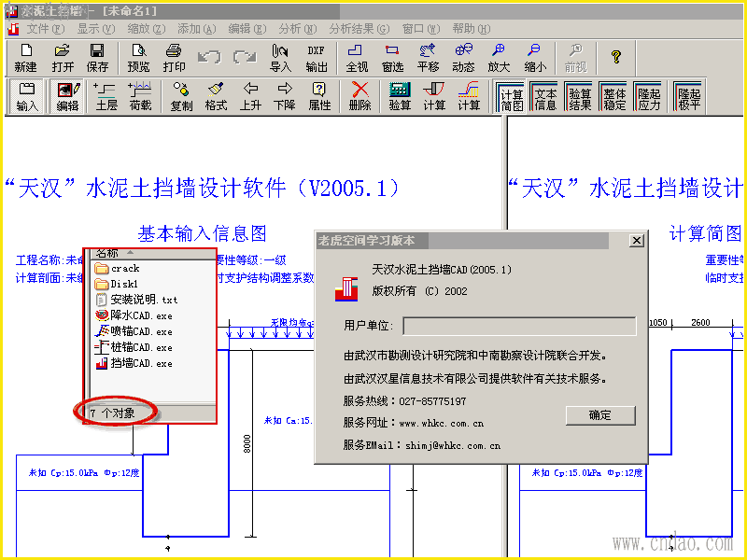Select the 动态 dynamic zoom tool
Viewport: 747px width, 560px height.
[x=463, y=58]
